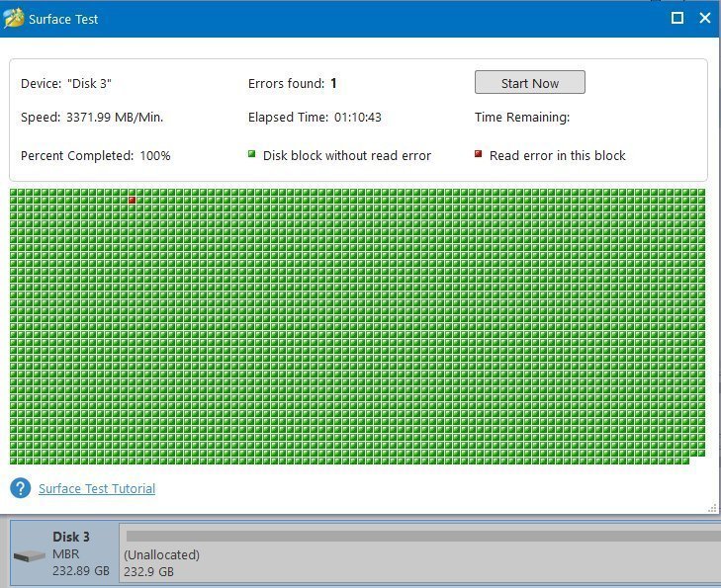Maximize the Surface Test window

pos(677,18)
